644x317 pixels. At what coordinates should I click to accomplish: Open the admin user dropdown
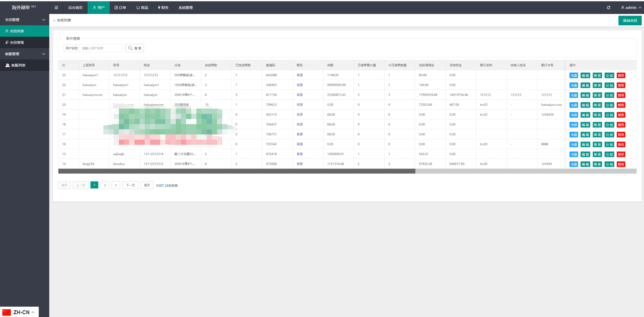point(631,7)
